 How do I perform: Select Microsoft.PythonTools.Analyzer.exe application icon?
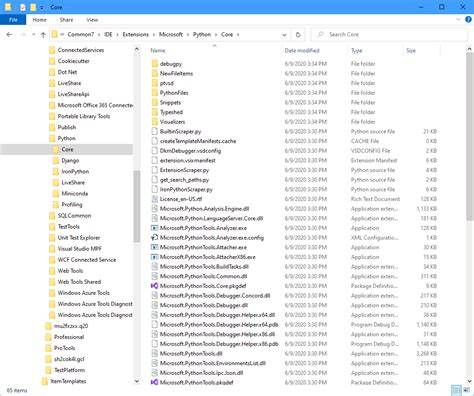click(155, 228)
